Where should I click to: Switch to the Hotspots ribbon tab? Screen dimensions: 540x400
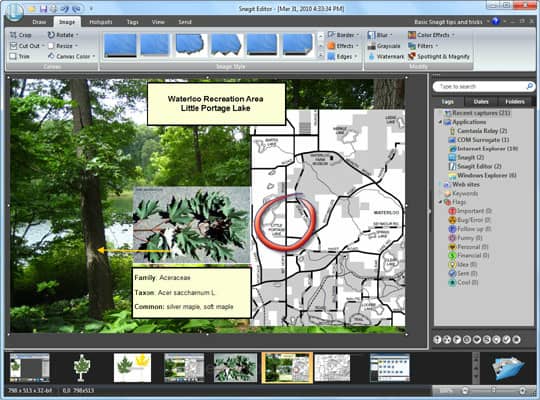click(x=101, y=22)
